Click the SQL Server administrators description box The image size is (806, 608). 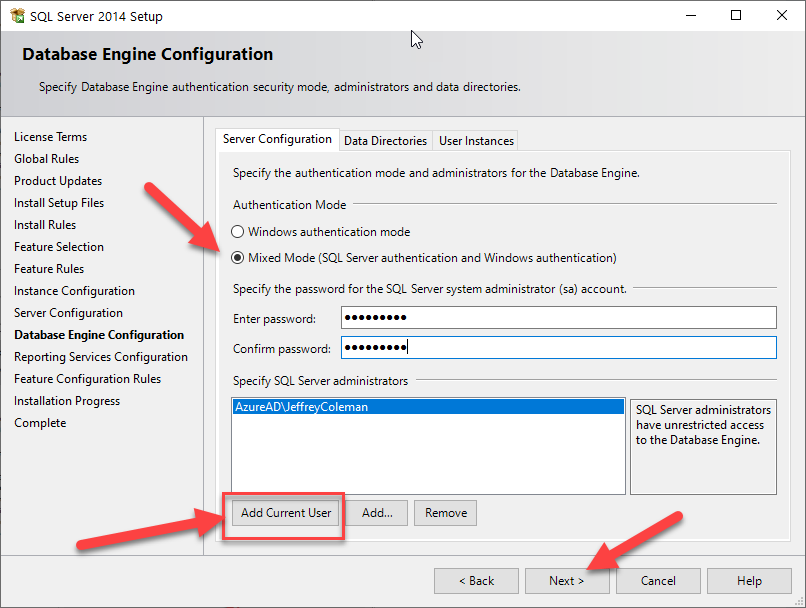coord(703,447)
